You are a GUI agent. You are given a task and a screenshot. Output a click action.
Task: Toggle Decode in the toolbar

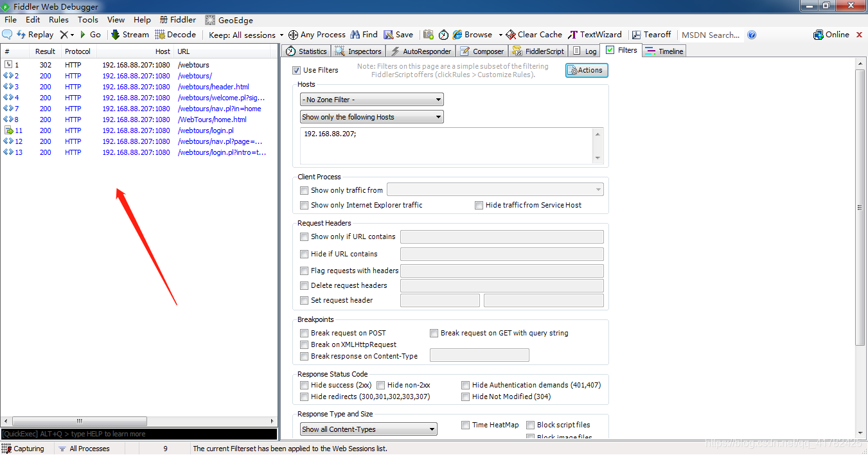coord(175,35)
